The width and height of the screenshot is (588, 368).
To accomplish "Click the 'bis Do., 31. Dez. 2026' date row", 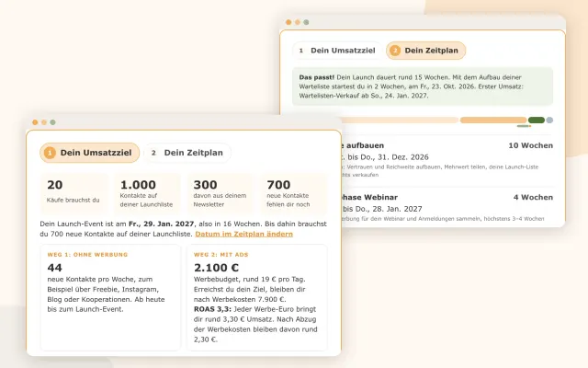I will [385, 157].
